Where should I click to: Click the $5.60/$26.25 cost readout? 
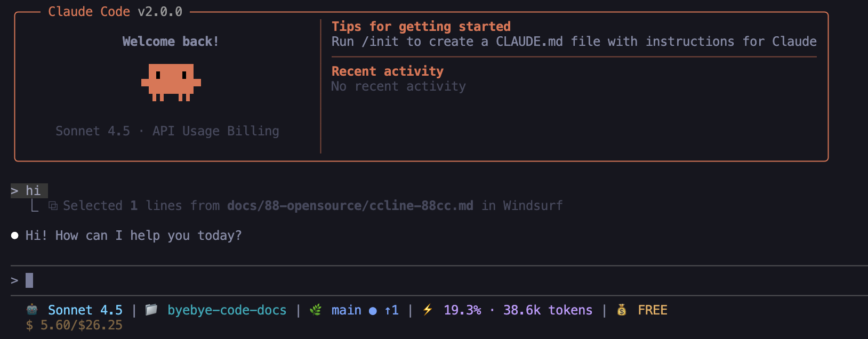tap(74, 325)
